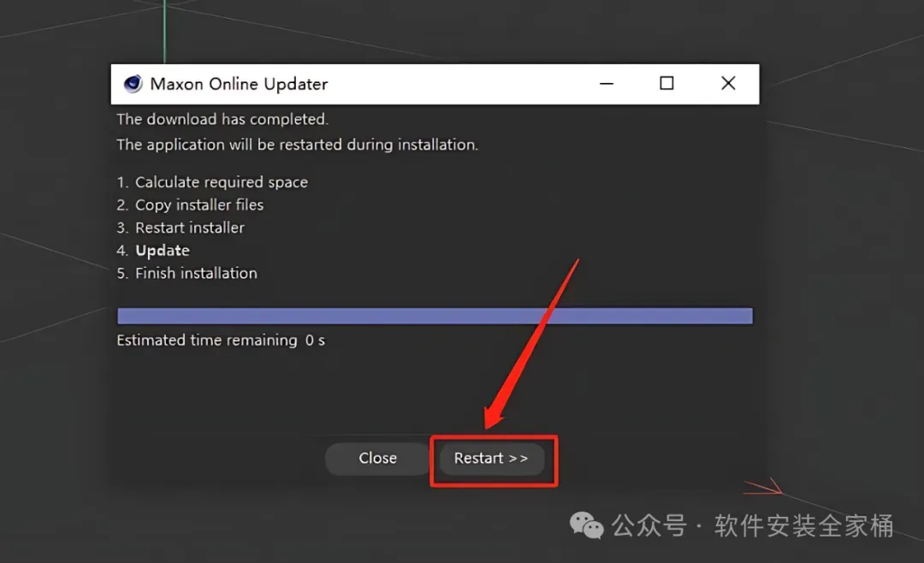Screen dimensions: 924x563
Task: Minimize the Maxon Online Updater window
Action: pos(607,84)
